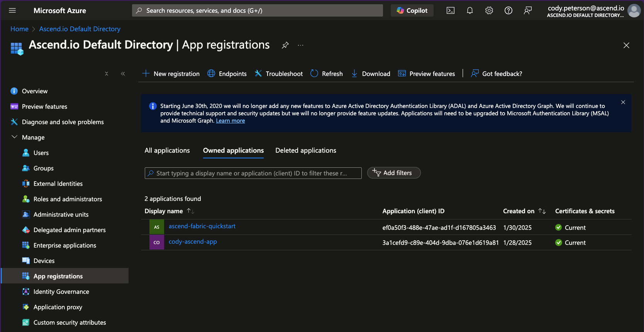Click the Enterprise applications icon
This screenshot has height=332, width=644.
coord(26,245)
